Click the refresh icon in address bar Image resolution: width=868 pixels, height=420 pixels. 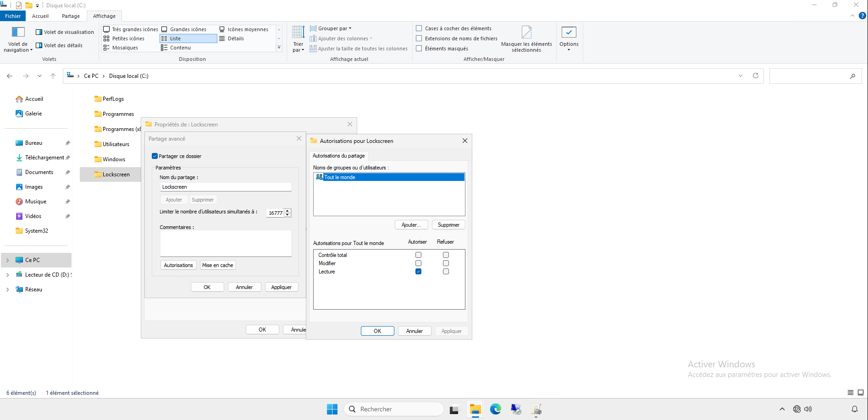(755, 76)
